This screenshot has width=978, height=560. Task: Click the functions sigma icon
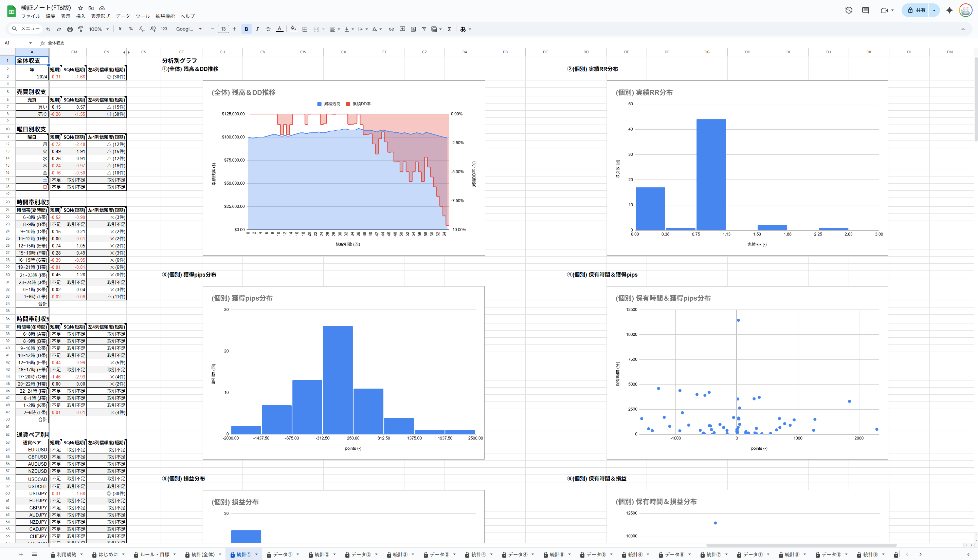(x=449, y=29)
